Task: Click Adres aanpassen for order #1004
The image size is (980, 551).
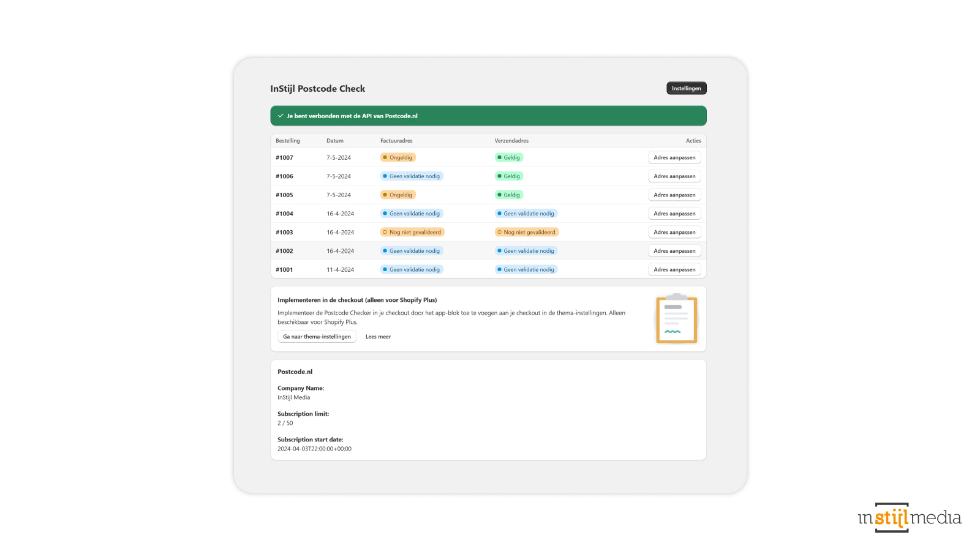Action: [674, 214]
